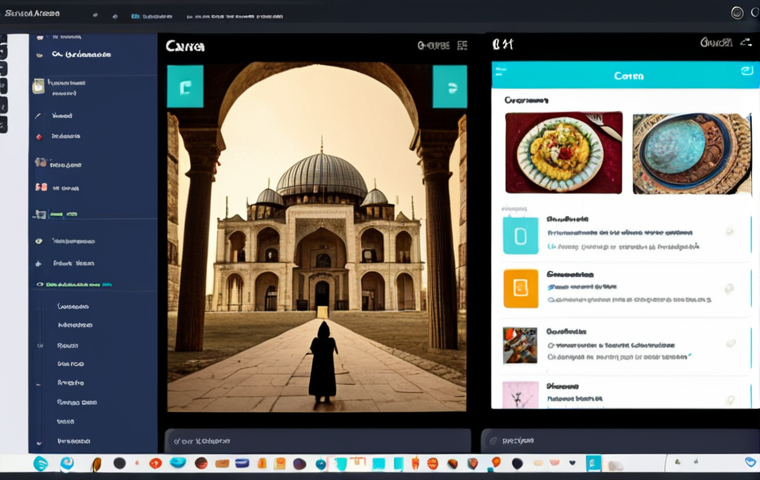Click the share icon in the right panel's black header

coord(746,43)
